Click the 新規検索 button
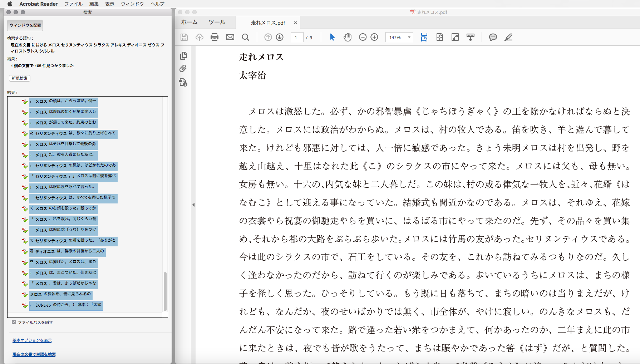 (20, 78)
